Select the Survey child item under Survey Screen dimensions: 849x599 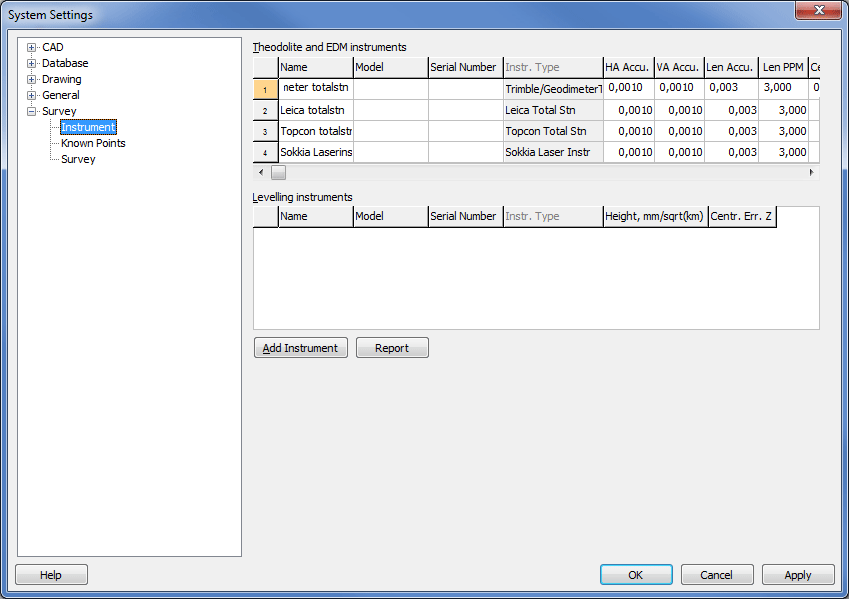(x=78, y=159)
